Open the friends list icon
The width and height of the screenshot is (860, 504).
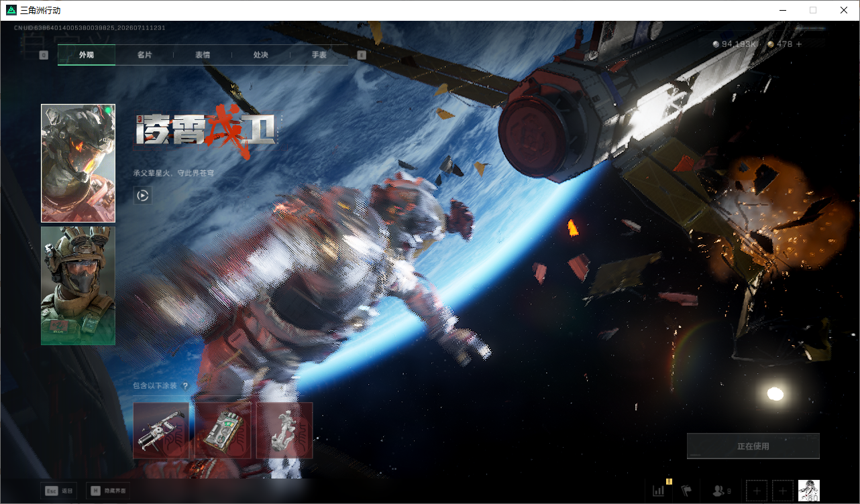click(x=722, y=491)
